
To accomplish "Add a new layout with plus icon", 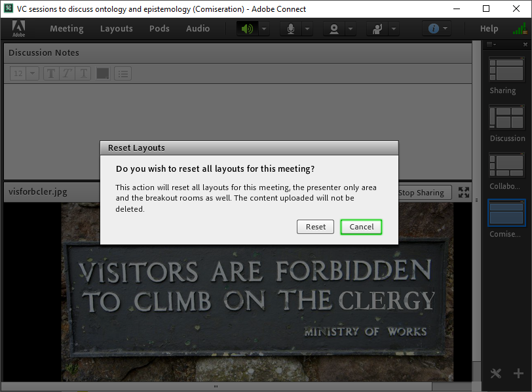I will click(x=518, y=374).
